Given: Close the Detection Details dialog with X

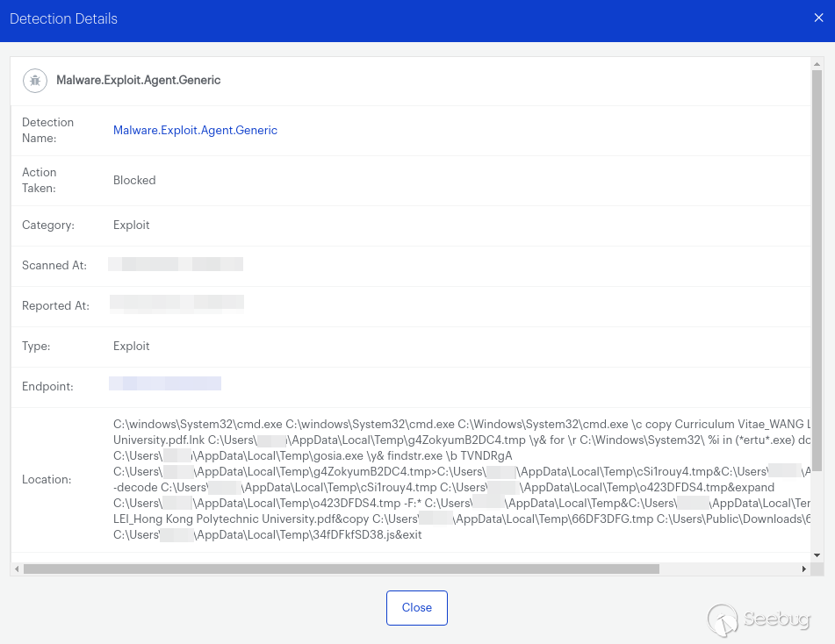Looking at the screenshot, I should click(818, 18).
